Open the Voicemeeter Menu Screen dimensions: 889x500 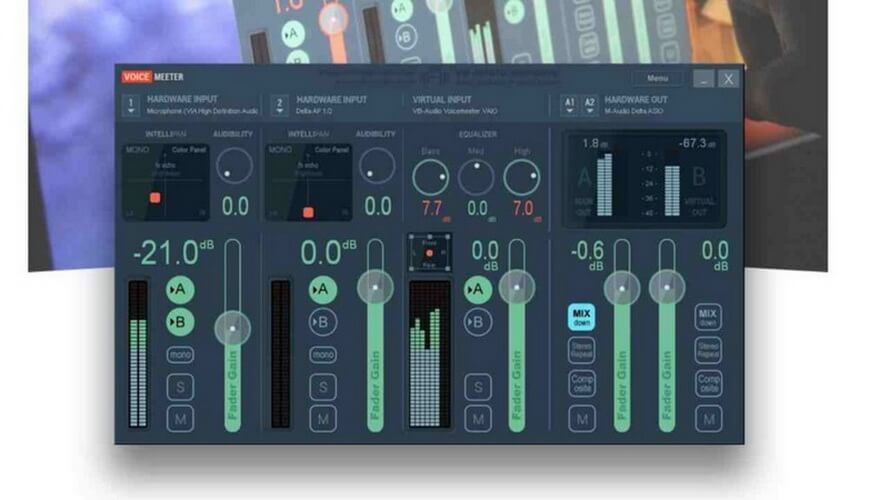point(657,78)
